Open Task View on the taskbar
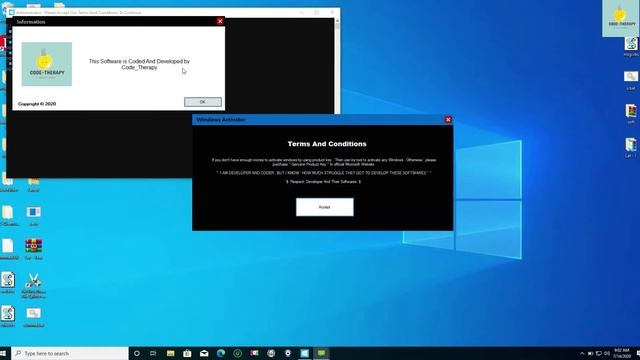640x360 pixels. pyautogui.click(x=153, y=353)
